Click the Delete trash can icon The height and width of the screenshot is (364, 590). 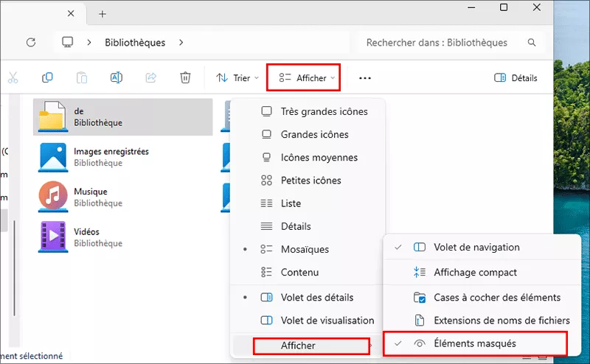coord(186,77)
